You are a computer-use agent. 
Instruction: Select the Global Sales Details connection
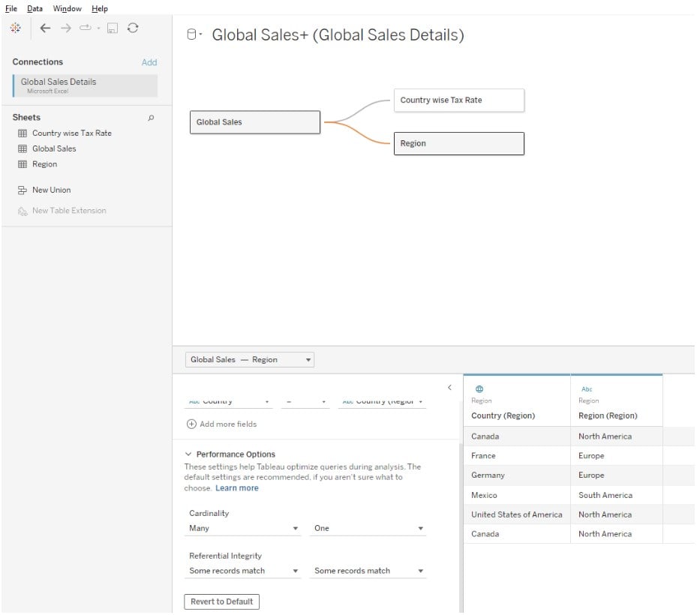(x=86, y=85)
